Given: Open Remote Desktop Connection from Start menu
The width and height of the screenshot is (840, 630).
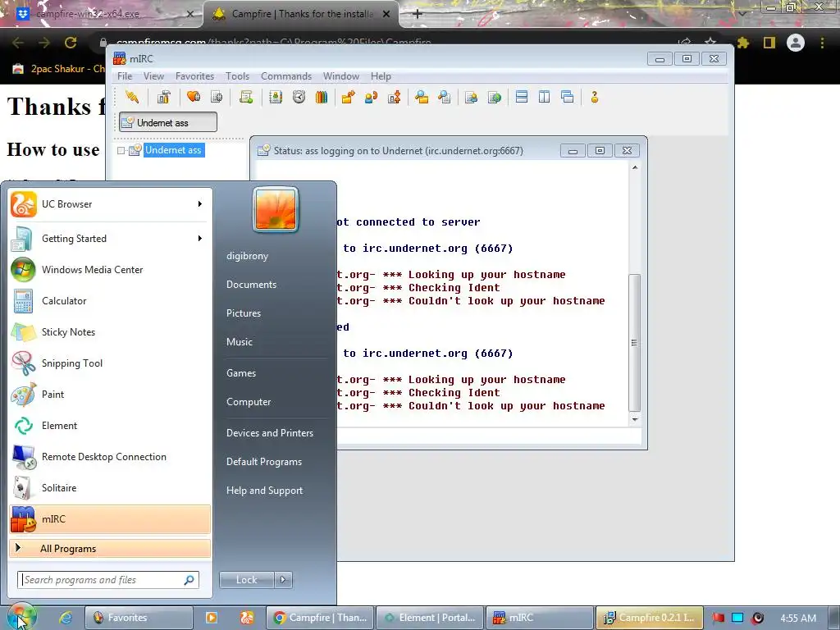Looking at the screenshot, I should (110, 457).
